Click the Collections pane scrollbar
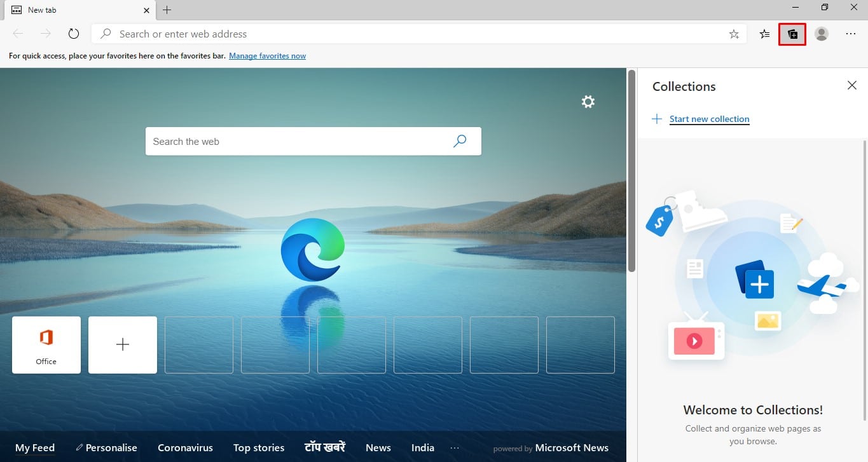This screenshot has height=462, width=868. click(x=865, y=280)
